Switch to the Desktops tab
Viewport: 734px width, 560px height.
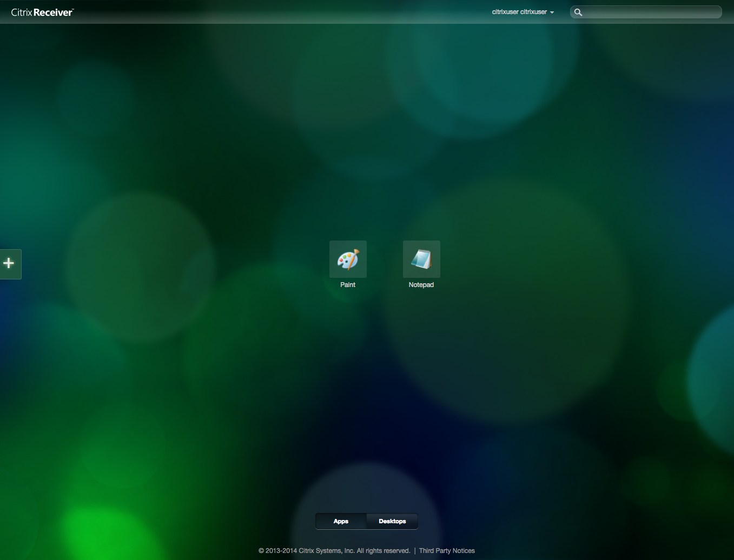pyautogui.click(x=392, y=521)
